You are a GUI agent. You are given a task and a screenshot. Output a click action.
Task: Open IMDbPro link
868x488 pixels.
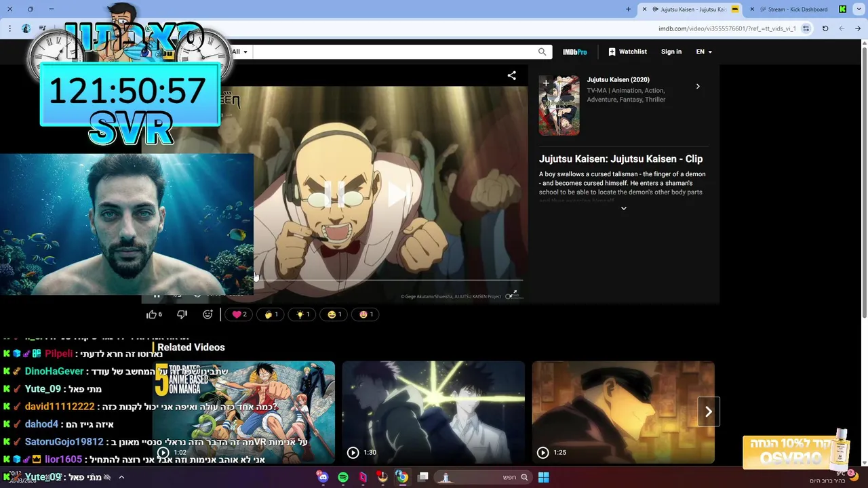coord(574,52)
